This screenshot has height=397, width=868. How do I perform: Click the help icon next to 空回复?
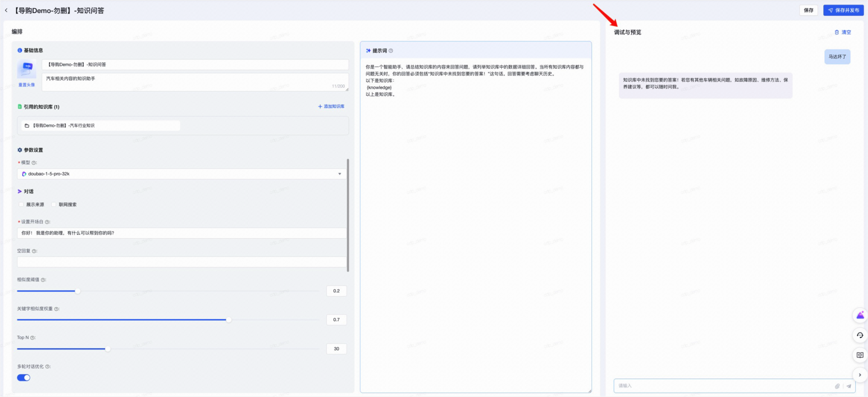(34, 251)
